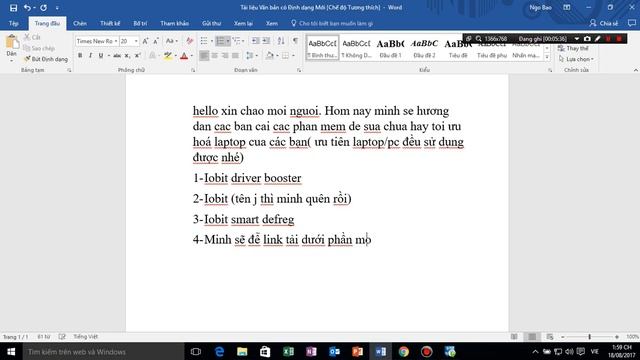Click the Save icon in quick access toolbar

point(13,7)
